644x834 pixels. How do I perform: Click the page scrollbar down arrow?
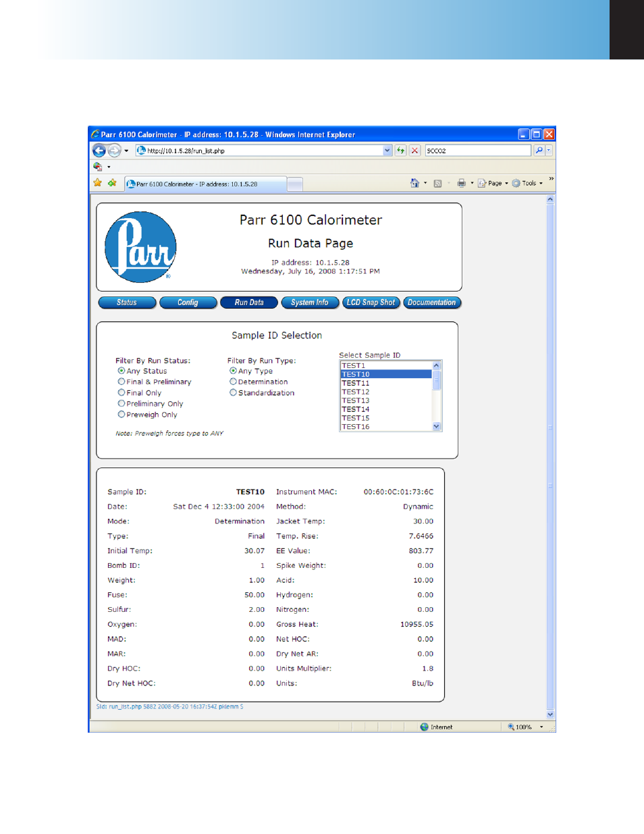pyautogui.click(x=550, y=714)
